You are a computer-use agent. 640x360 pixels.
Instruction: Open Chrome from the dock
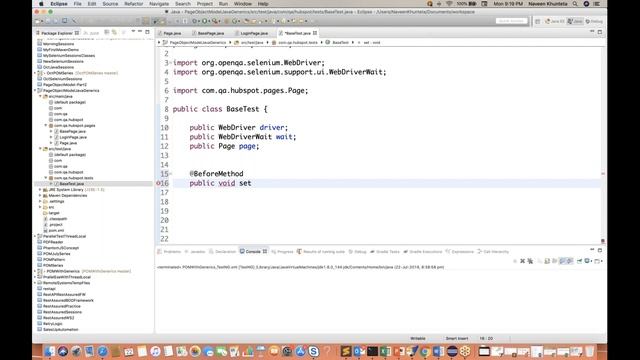(425, 351)
